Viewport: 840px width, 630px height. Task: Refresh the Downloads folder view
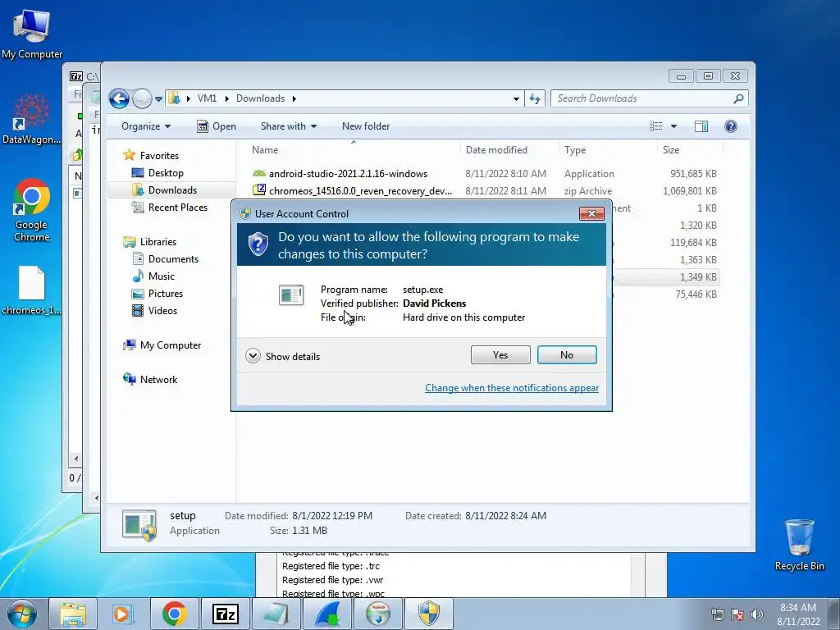tap(535, 98)
